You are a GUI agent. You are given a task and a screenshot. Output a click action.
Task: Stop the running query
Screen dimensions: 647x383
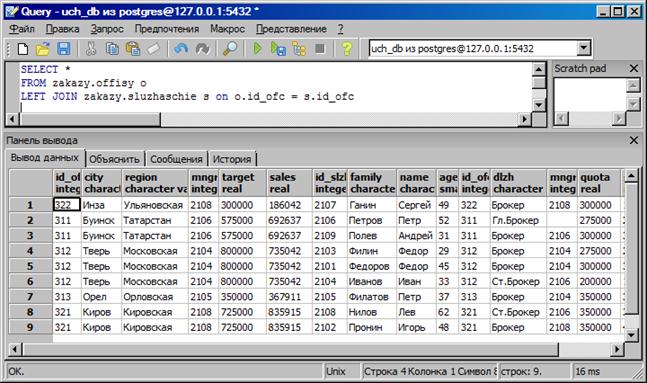tap(320, 49)
